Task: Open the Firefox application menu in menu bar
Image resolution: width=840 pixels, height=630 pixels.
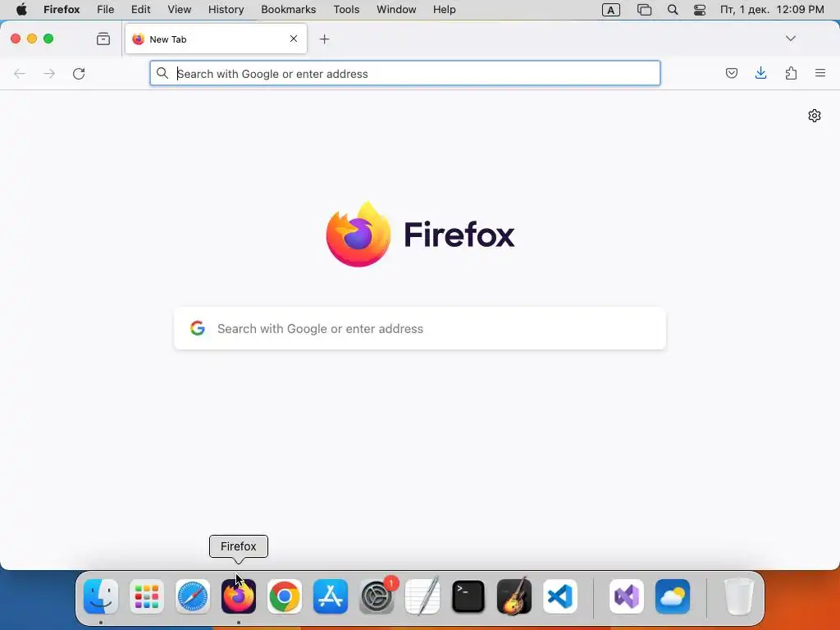Action: pyautogui.click(x=62, y=10)
